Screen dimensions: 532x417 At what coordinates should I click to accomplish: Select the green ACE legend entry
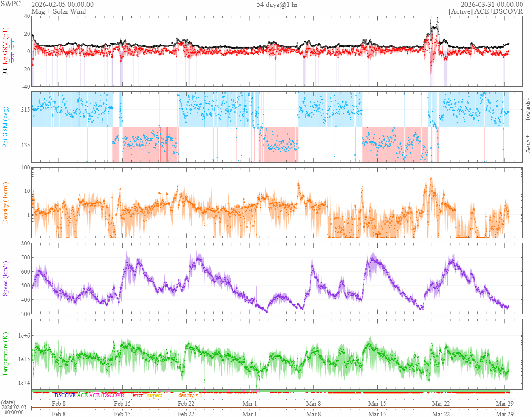point(82,395)
